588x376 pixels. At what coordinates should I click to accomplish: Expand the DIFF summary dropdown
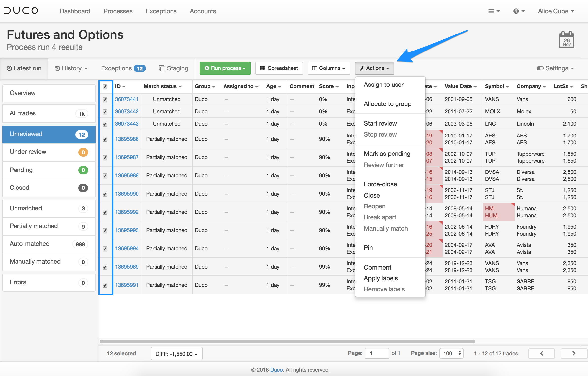click(176, 354)
